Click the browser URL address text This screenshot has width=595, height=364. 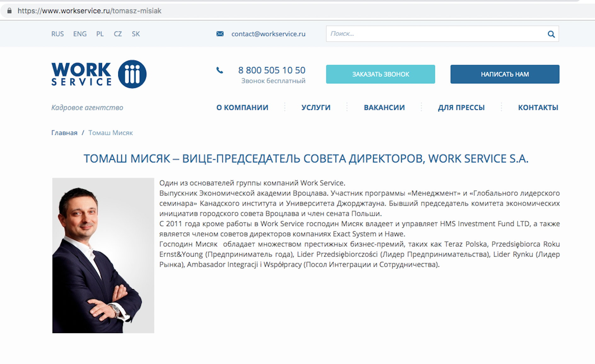[x=90, y=11]
